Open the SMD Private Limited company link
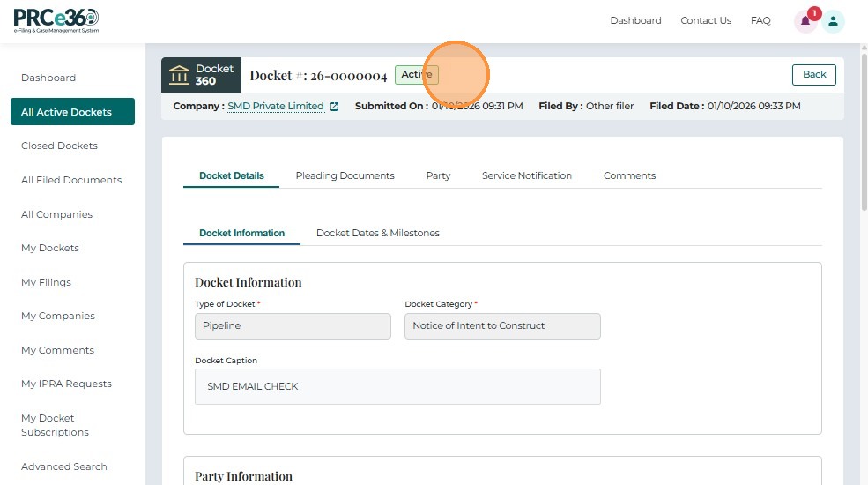This screenshot has height=485, width=868. tap(276, 107)
